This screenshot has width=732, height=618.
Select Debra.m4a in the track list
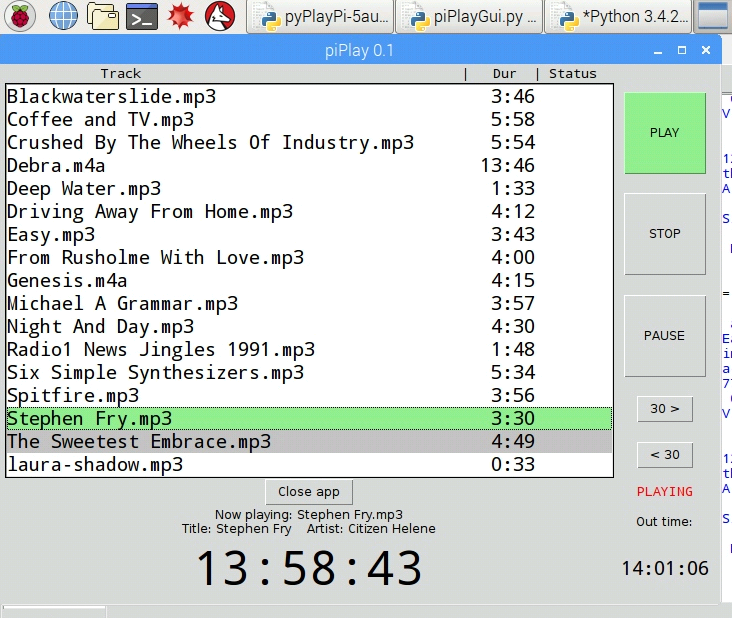(56, 166)
